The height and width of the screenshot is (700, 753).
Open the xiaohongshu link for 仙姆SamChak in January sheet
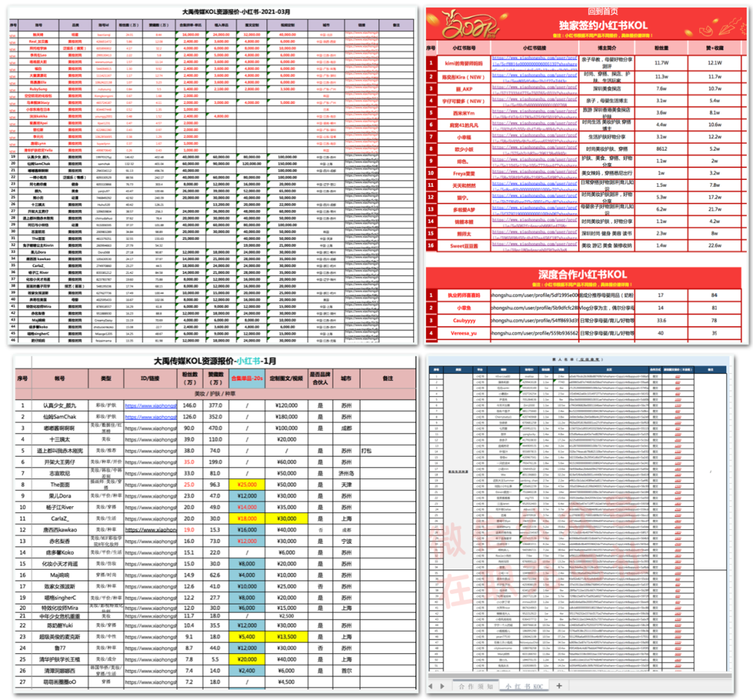151,417
